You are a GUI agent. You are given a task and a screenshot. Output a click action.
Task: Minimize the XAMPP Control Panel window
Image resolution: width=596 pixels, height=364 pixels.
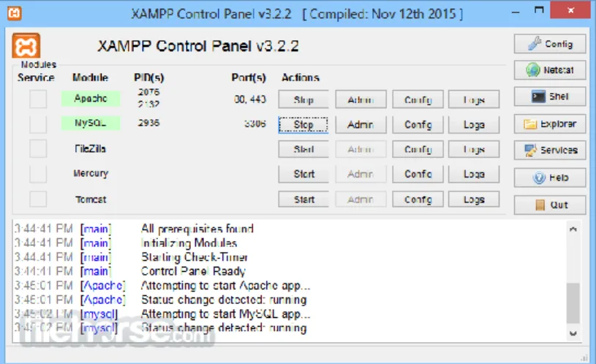tap(516, 12)
